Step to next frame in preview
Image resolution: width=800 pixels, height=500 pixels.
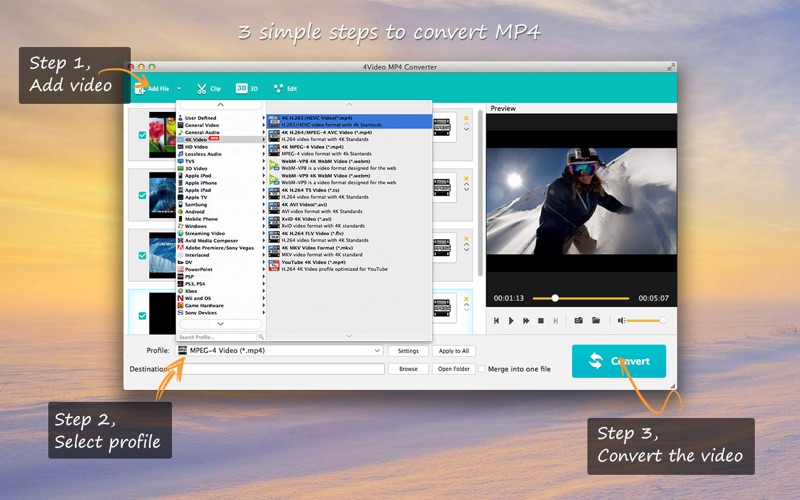[556, 321]
